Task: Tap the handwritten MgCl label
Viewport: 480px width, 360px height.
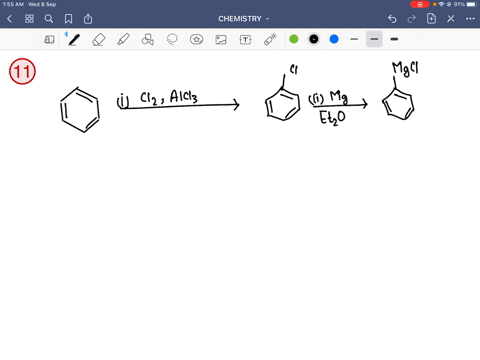Action: click(x=405, y=69)
